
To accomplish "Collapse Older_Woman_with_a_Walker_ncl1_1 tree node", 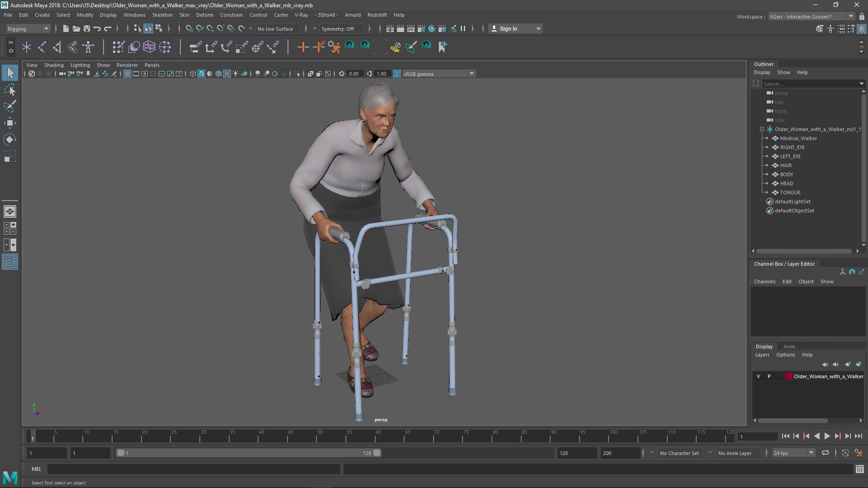I will pyautogui.click(x=762, y=129).
